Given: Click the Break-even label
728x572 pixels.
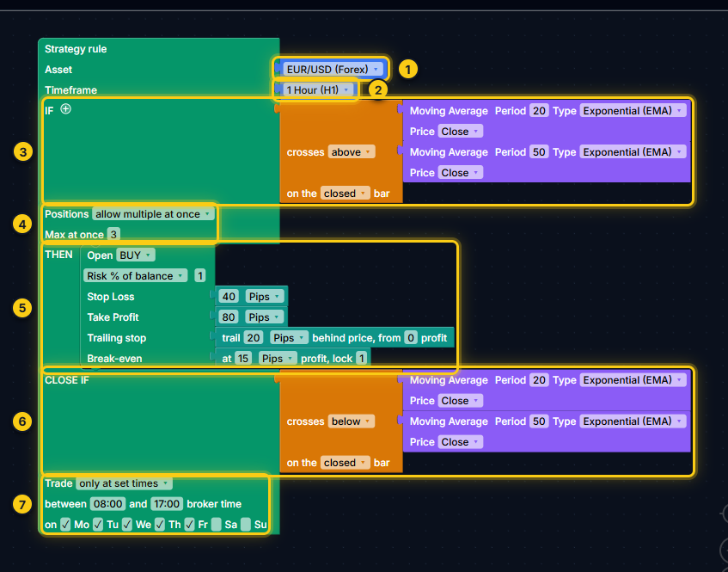Looking at the screenshot, I should (114, 359).
